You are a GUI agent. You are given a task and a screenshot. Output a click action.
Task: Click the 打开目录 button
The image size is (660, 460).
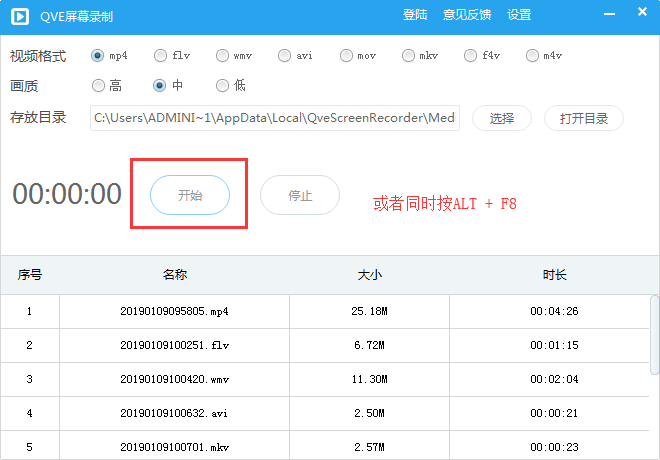584,118
